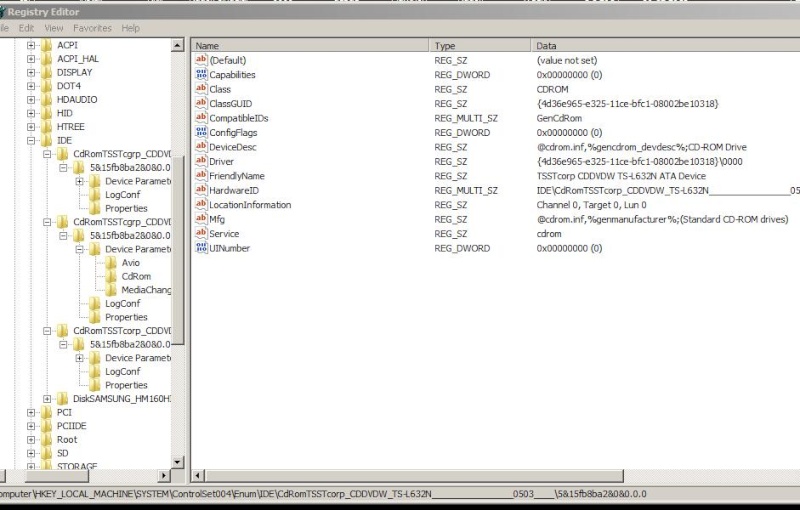Click the tree pane scroll down arrow
Image resolution: width=800 pixels, height=510 pixels.
pyautogui.click(x=177, y=463)
